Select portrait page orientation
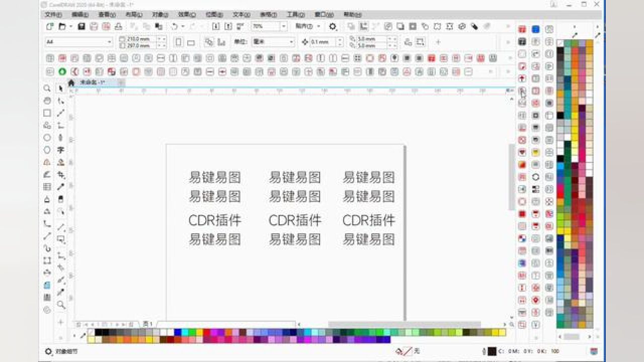Image resolution: width=644 pixels, height=362 pixels. [x=179, y=42]
